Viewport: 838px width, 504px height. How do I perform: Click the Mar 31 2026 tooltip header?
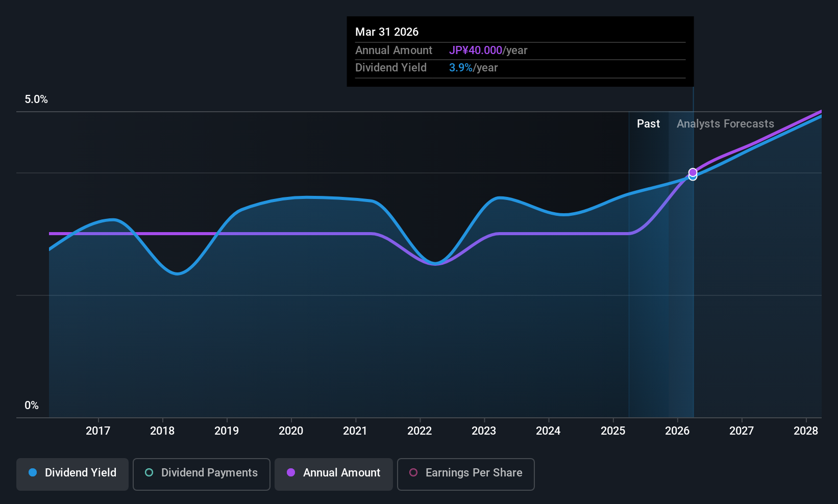tap(387, 32)
